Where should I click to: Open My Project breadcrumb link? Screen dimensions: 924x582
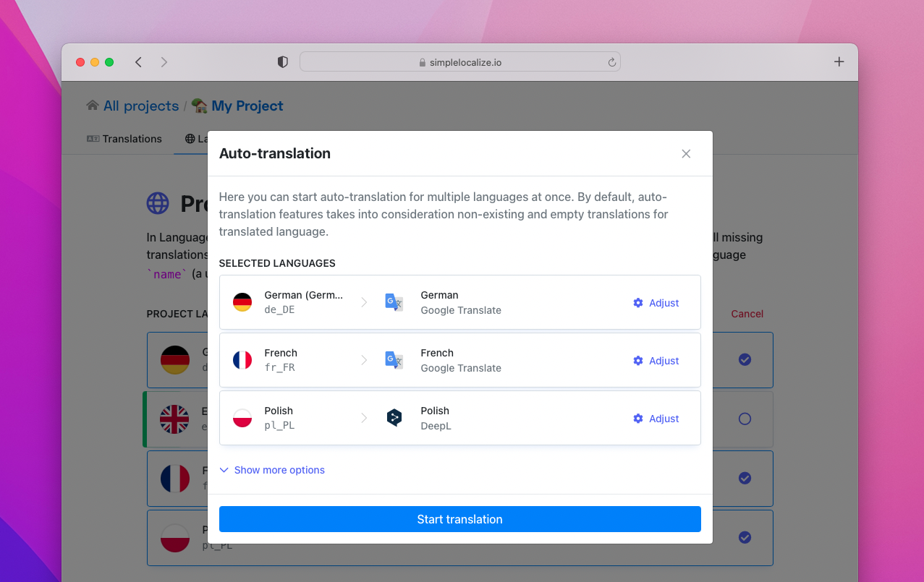pyautogui.click(x=247, y=106)
